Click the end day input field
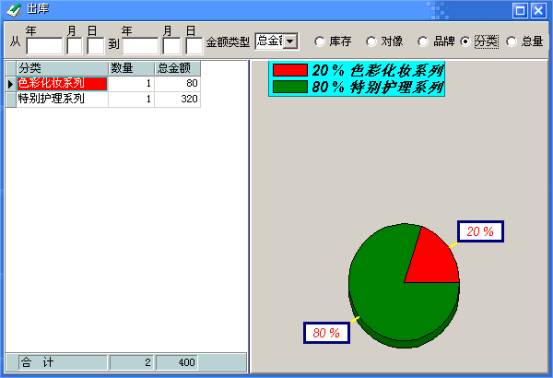Screen dimensions: 553x378 point(194,46)
